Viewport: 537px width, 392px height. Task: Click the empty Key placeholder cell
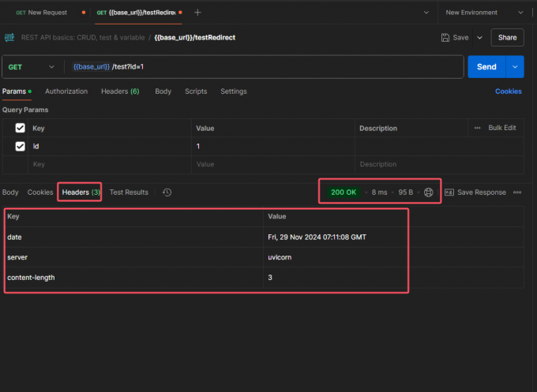point(110,165)
